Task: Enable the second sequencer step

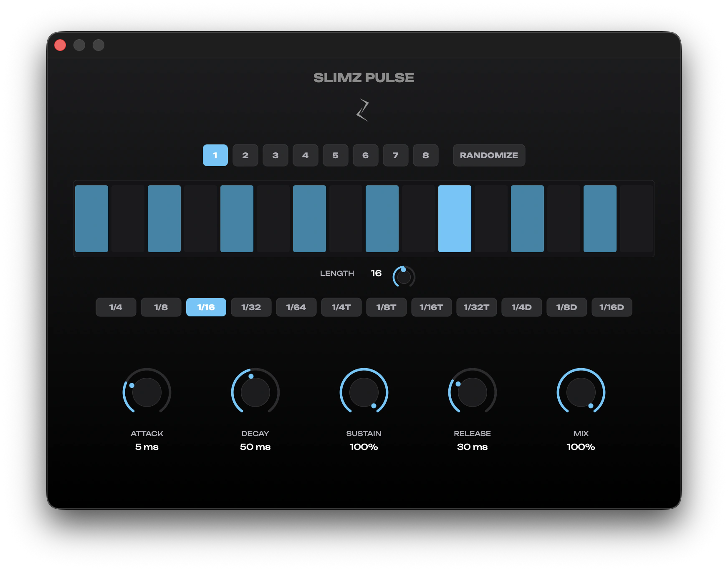Action: [x=128, y=219]
